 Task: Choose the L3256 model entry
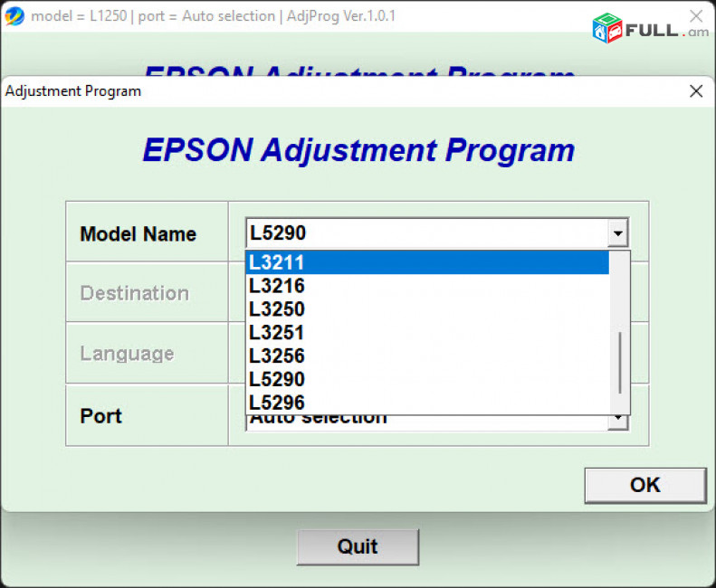point(427,356)
